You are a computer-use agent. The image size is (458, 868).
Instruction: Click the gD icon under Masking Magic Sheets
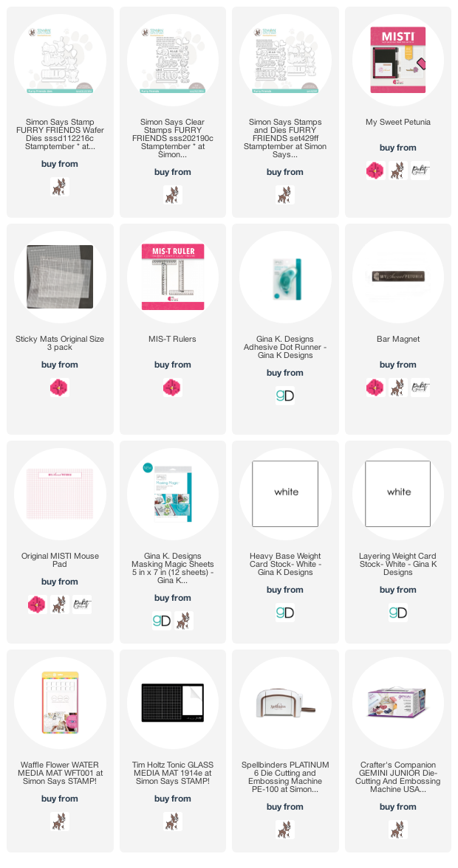click(162, 621)
